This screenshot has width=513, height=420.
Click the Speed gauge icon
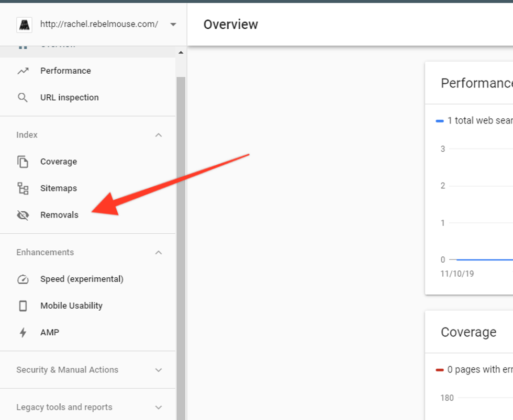point(23,279)
